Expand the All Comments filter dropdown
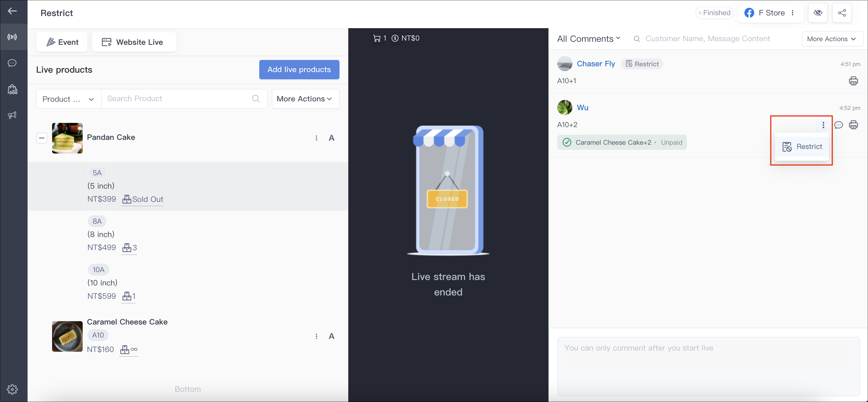 tap(588, 39)
